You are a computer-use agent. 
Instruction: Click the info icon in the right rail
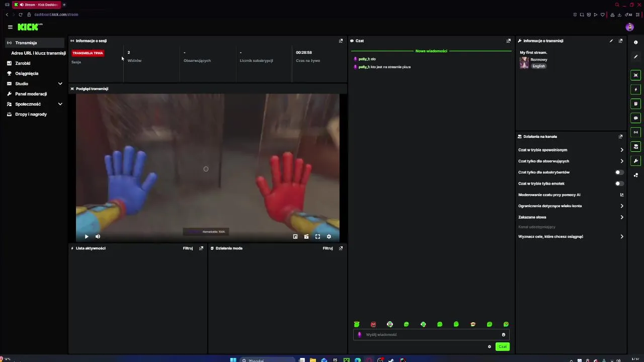636,42
